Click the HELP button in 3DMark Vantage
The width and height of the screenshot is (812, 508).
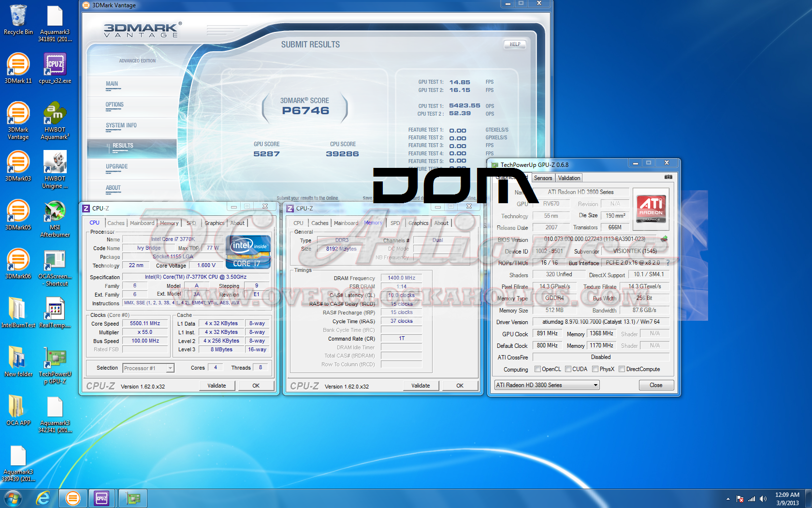515,44
